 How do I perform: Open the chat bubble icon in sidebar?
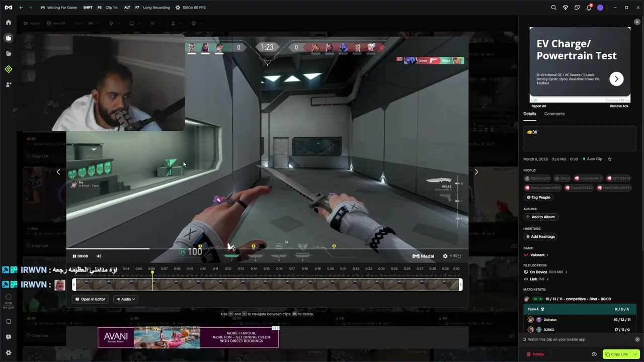[9, 337]
